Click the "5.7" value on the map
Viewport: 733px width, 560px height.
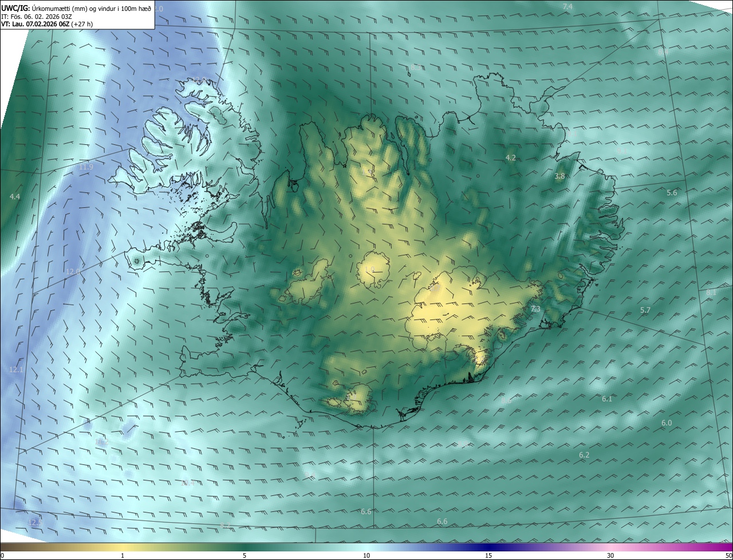click(645, 310)
